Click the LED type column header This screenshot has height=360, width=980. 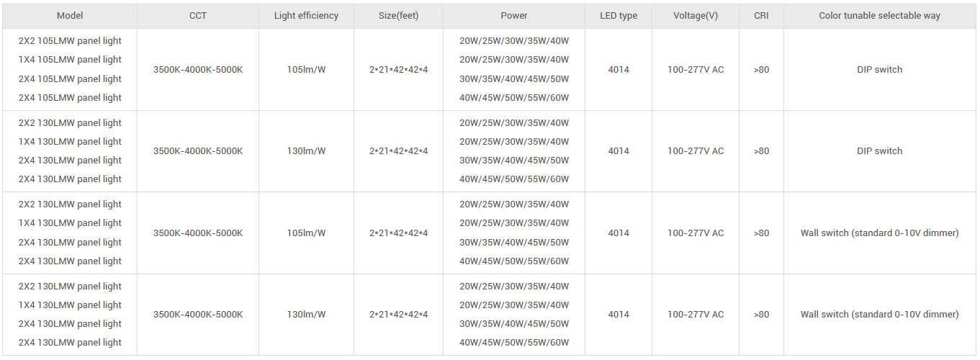619,16
